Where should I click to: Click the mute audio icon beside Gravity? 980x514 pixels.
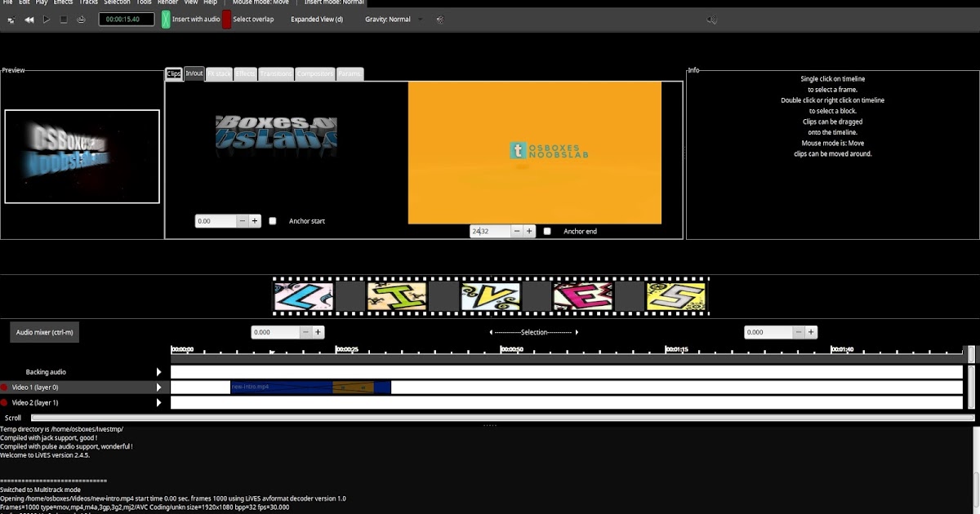coord(440,19)
